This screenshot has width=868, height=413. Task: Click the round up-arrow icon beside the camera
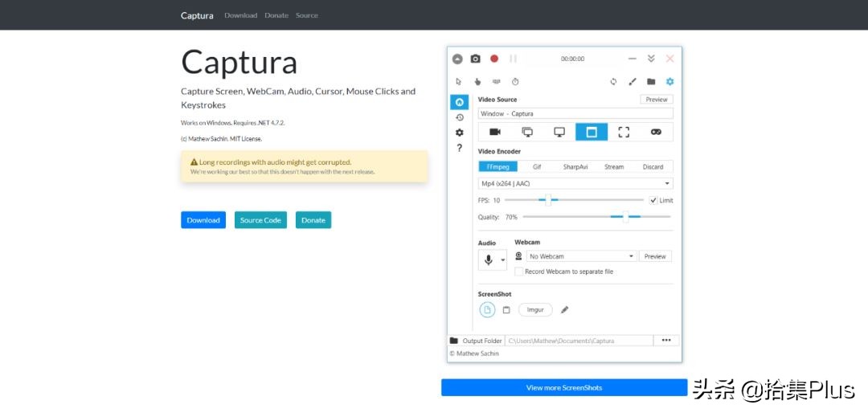click(457, 59)
